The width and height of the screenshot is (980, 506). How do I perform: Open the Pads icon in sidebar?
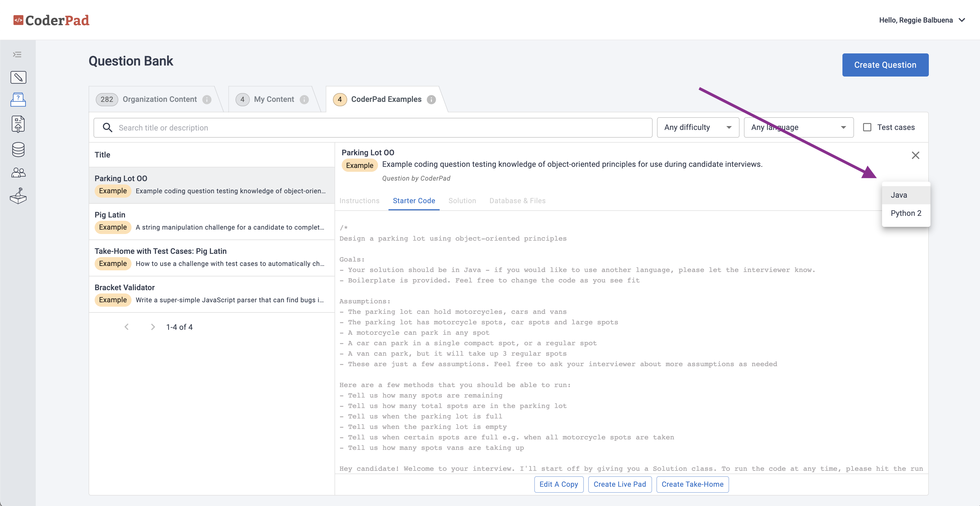(x=18, y=77)
